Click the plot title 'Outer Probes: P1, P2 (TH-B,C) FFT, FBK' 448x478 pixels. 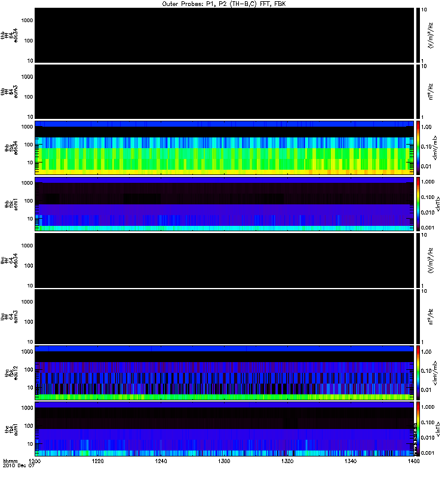coord(224,4)
